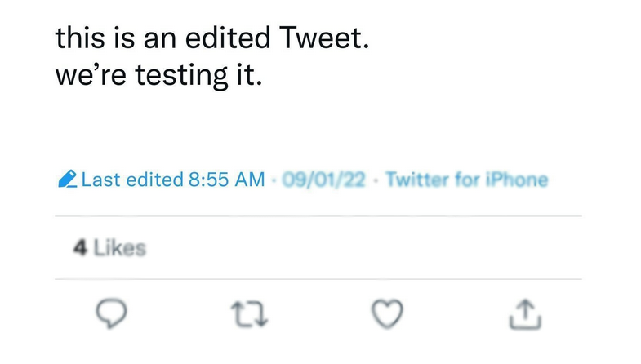Click the word 'iPhone' in source label
The image size is (641, 364).
pyautogui.click(x=517, y=180)
